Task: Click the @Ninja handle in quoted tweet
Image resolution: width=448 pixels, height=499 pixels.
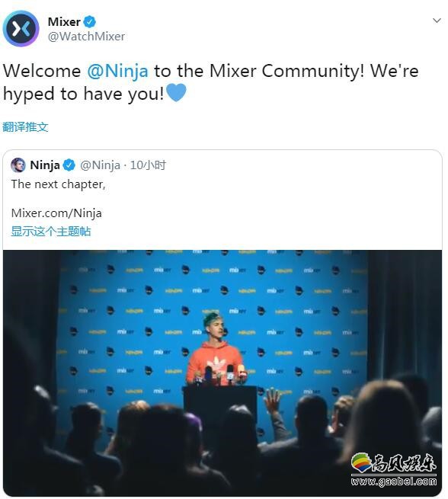Action: click(101, 165)
